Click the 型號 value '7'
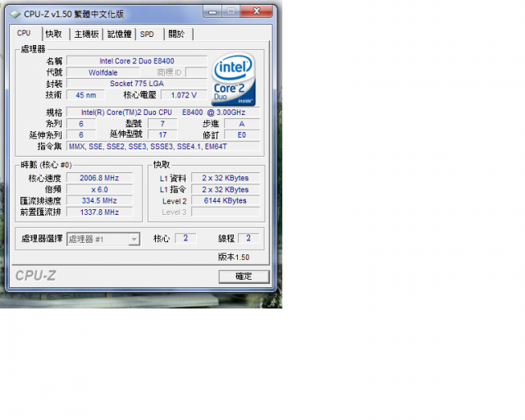 162,124
